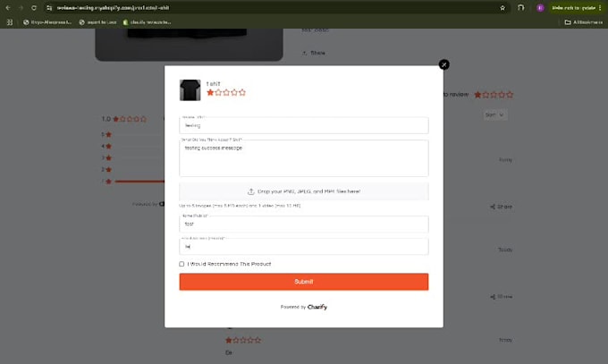Open the browser extensions icon
This screenshot has height=364, width=608.
(520, 8)
